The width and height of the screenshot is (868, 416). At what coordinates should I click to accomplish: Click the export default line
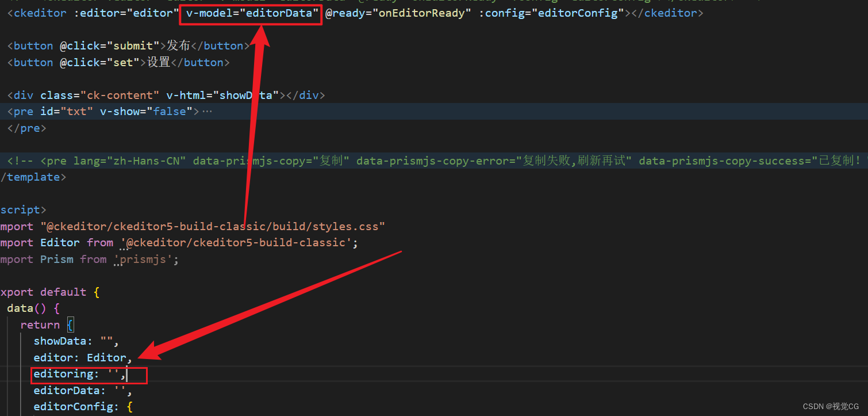tap(51, 292)
